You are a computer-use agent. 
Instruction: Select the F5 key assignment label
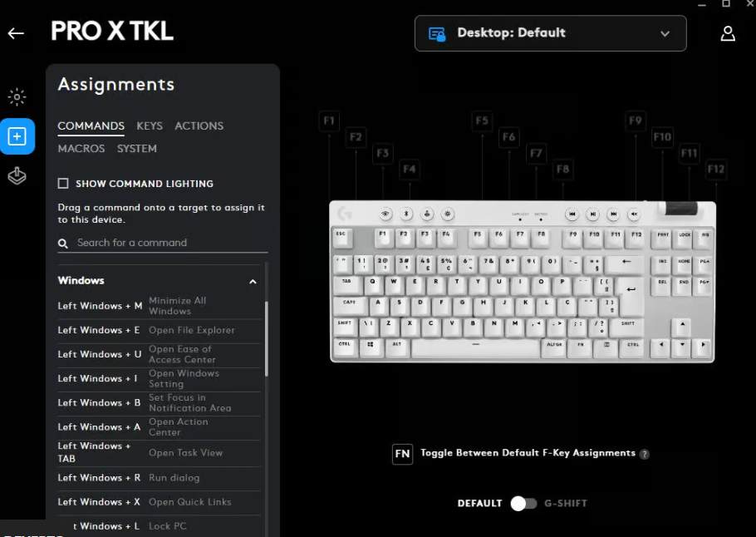tap(482, 121)
